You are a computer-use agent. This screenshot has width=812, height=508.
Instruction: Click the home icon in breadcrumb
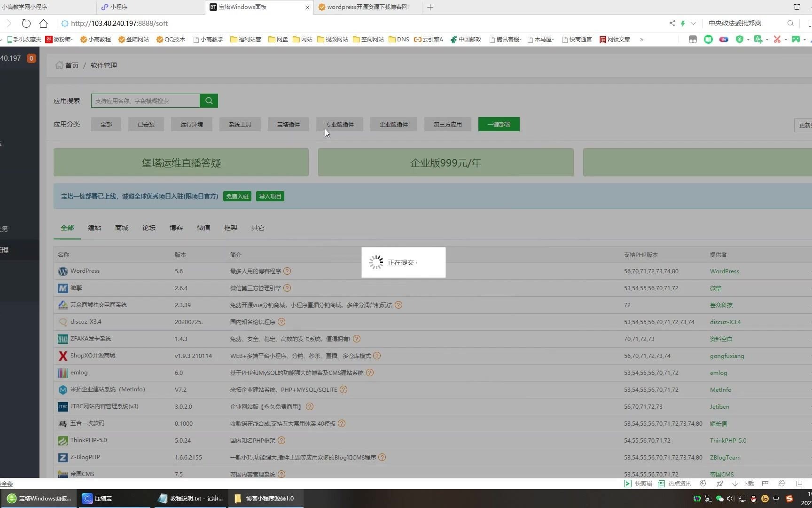pyautogui.click(x=59, y=65)
